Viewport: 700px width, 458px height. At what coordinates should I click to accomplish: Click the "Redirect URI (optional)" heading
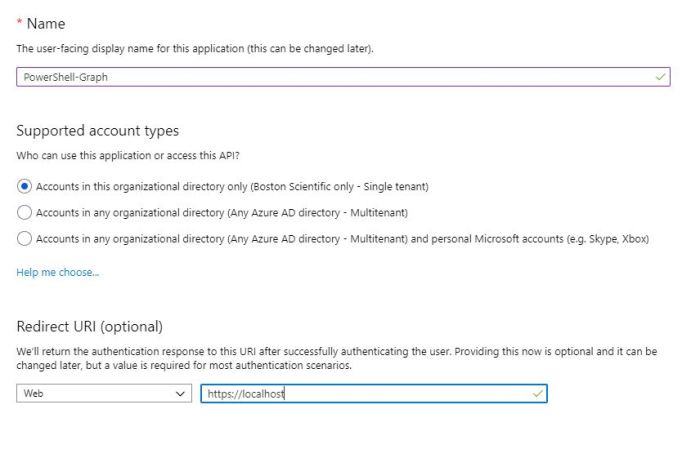tap(89, 327)
